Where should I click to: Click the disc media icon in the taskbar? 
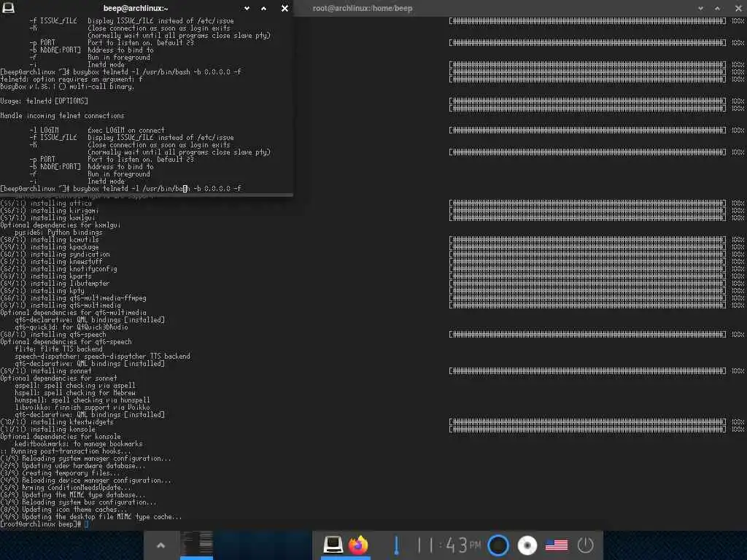[527, 545]
